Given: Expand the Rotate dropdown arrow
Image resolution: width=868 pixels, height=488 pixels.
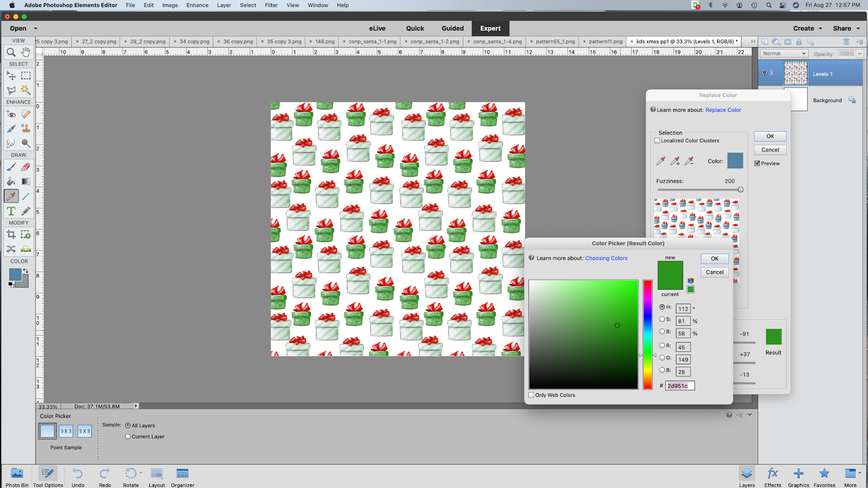Looking at the screenshot, I should (x=141, y=473).
